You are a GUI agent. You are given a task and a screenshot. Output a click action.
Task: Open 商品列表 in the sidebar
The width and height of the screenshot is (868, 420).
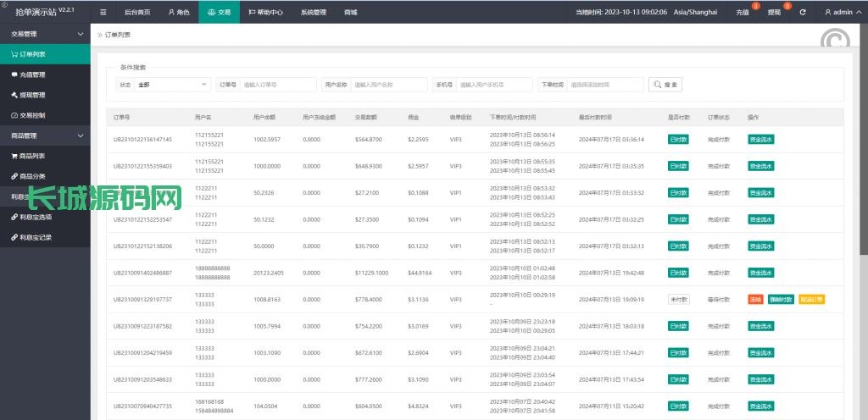coord(32,156)
